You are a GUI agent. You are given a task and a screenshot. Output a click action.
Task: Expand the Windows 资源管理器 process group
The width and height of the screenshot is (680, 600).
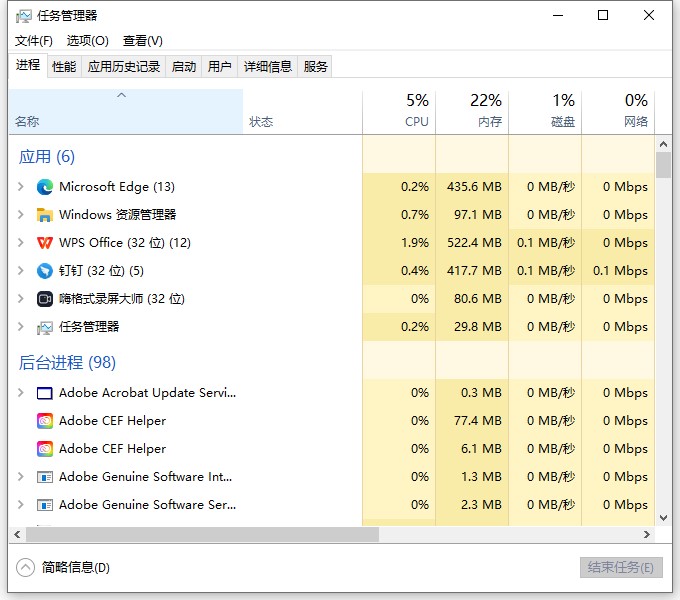point(20,215)
